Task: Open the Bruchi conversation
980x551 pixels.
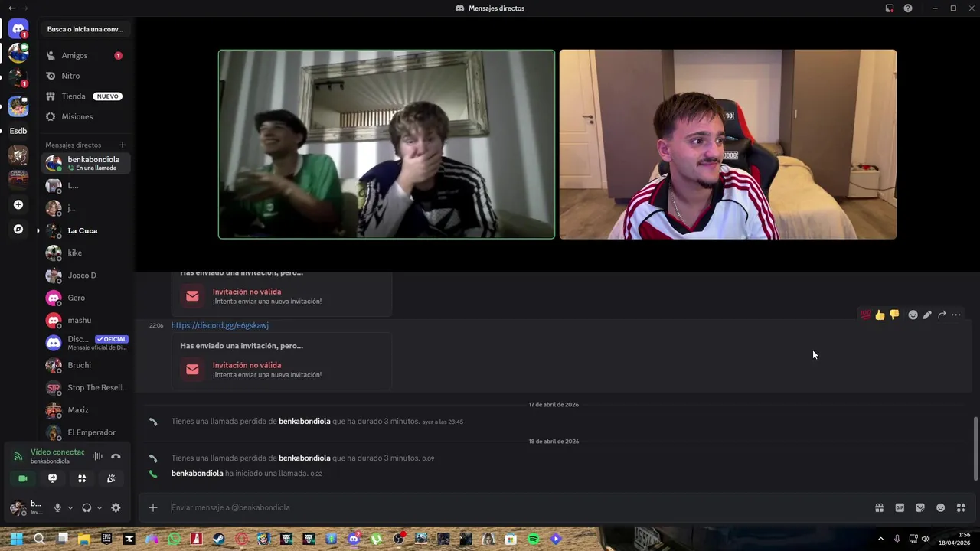Action: [x=86, y=365]
